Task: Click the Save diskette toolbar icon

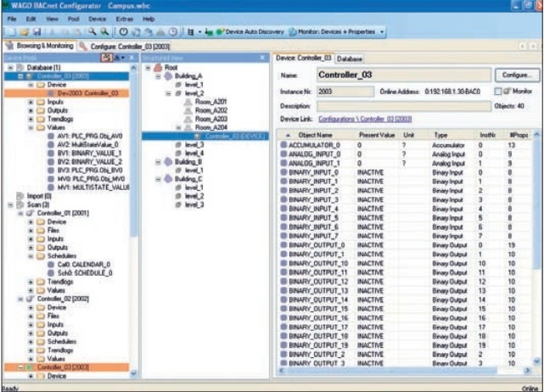Action: (x=36, y=32)
